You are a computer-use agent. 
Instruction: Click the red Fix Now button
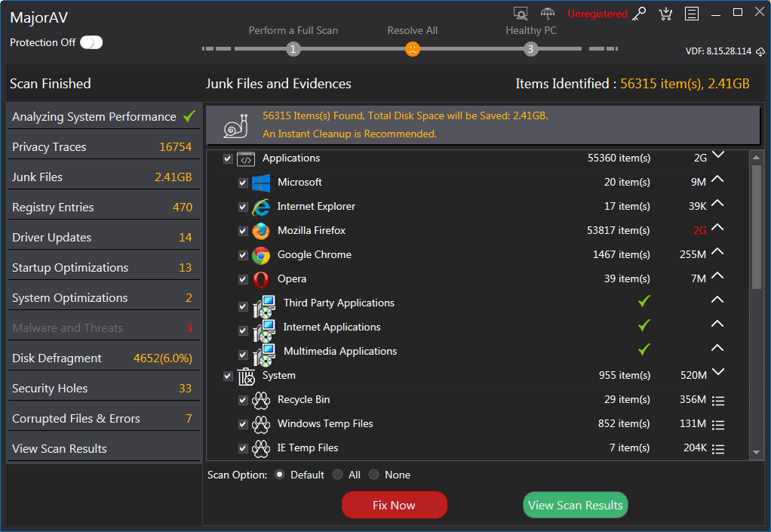coord(395,505)
